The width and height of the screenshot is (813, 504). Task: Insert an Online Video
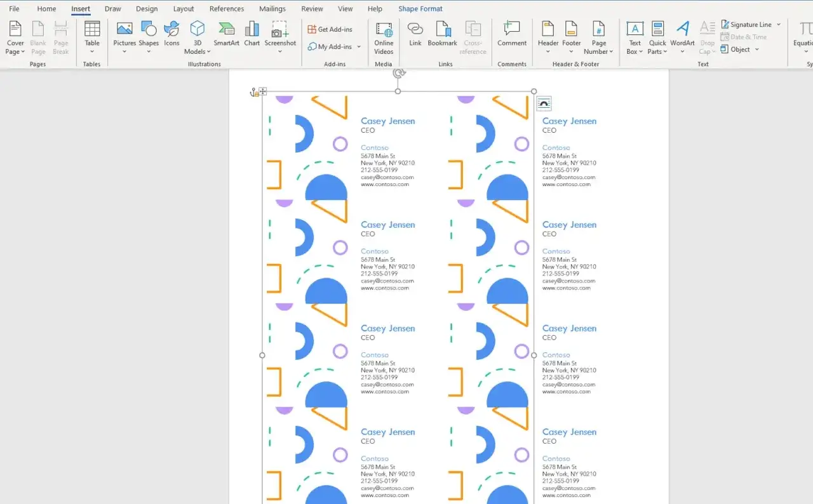pos(384,38)
